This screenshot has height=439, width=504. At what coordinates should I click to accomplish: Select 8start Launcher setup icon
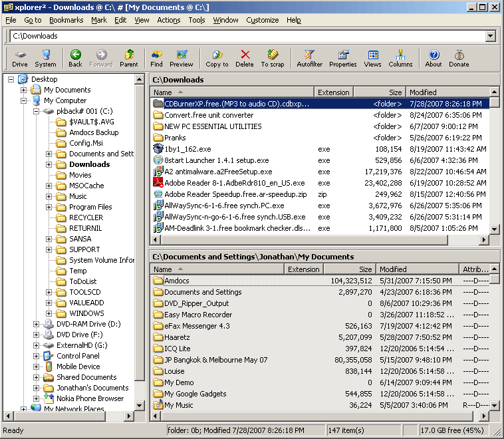click(158, 160)
